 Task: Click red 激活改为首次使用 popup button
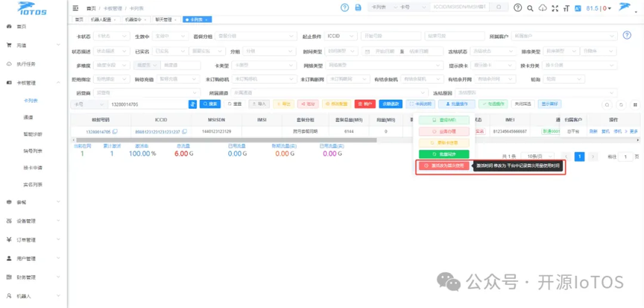[x=443, y=166]
